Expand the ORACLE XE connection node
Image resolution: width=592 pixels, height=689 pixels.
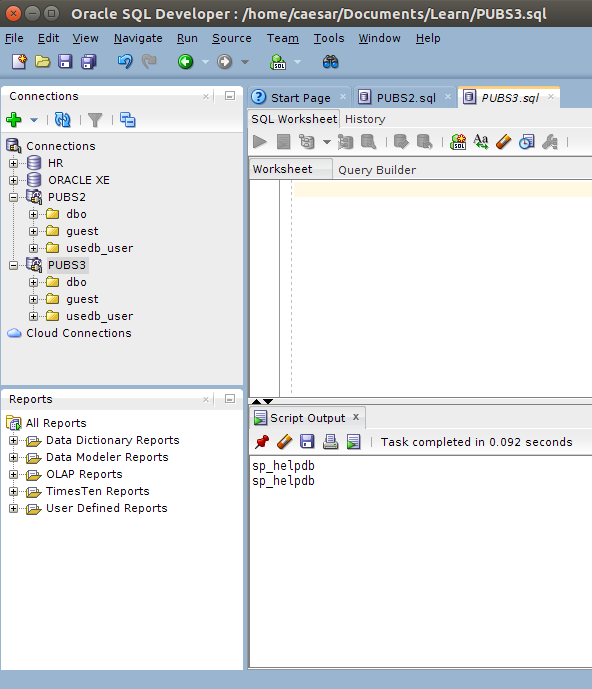14,180
